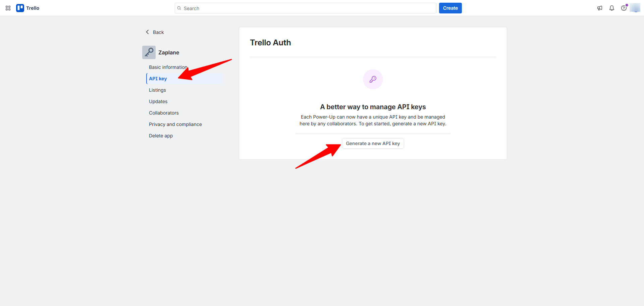Open the account avatar menu
This screenshot has height=306, width=644.
click(x=635, y=8)
